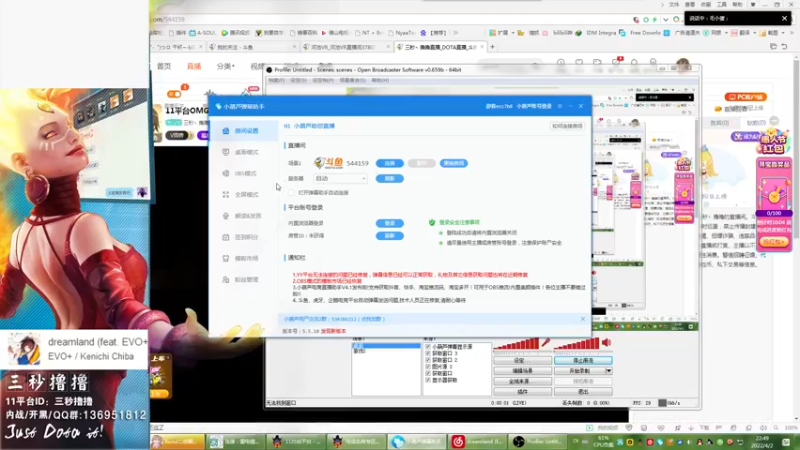Viewport: 800px width, 450px height.
Task: Click 退出 to exit OBS
Action: tap(583, 392)
